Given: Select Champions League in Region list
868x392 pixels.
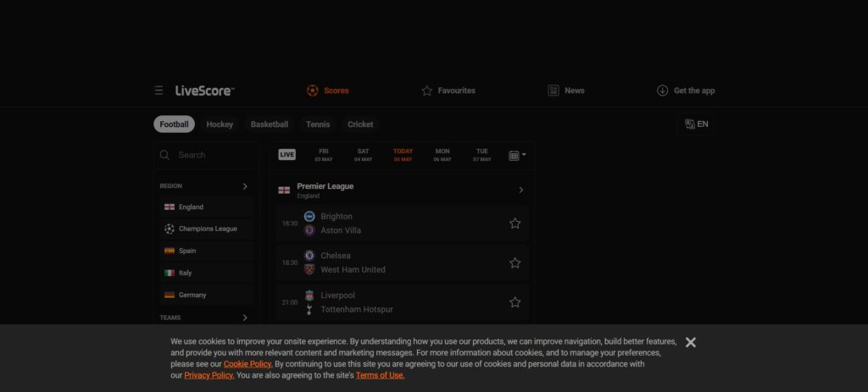Looking at the screenshot, I should [x=207, y=229].
